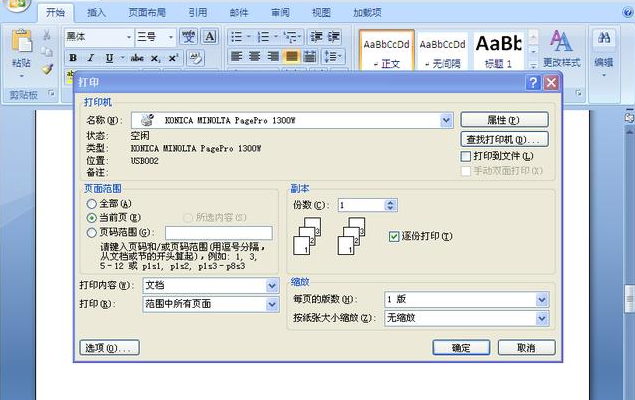
Task: Click the Copy icon in the clipboard group
Action: pos(47,52)
